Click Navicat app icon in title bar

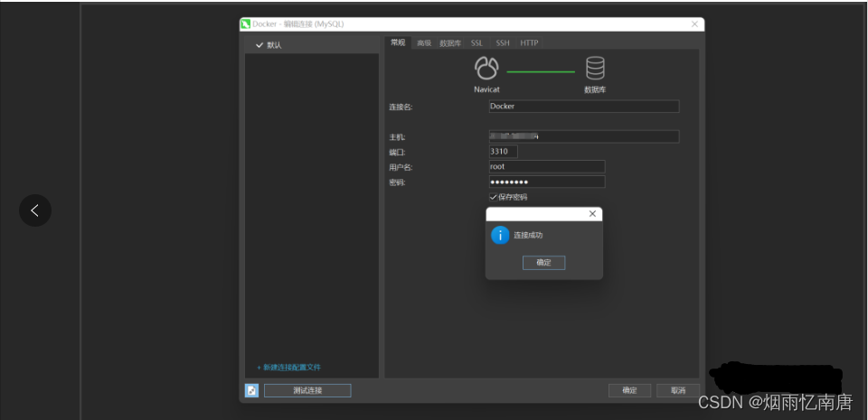tap(246, 23)
